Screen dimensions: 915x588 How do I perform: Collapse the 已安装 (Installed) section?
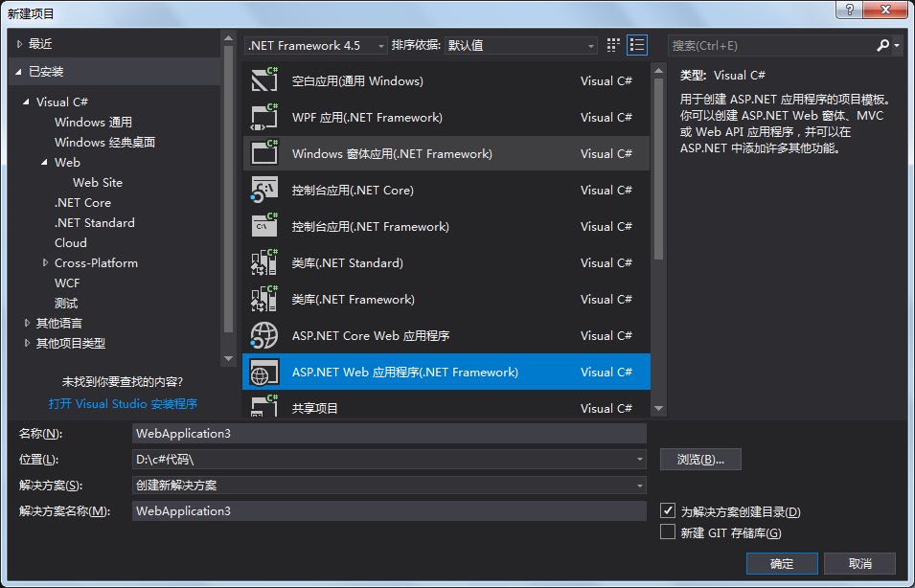[x=18, y=72]
